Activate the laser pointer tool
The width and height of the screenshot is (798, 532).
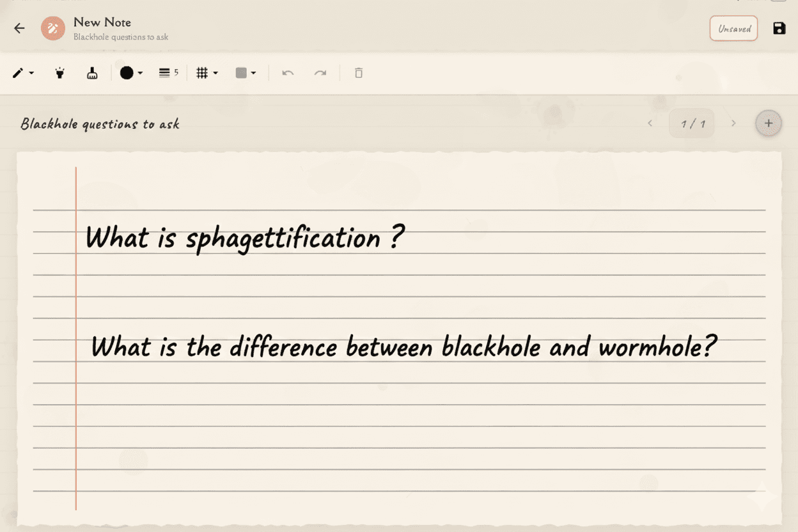[59, 73]
